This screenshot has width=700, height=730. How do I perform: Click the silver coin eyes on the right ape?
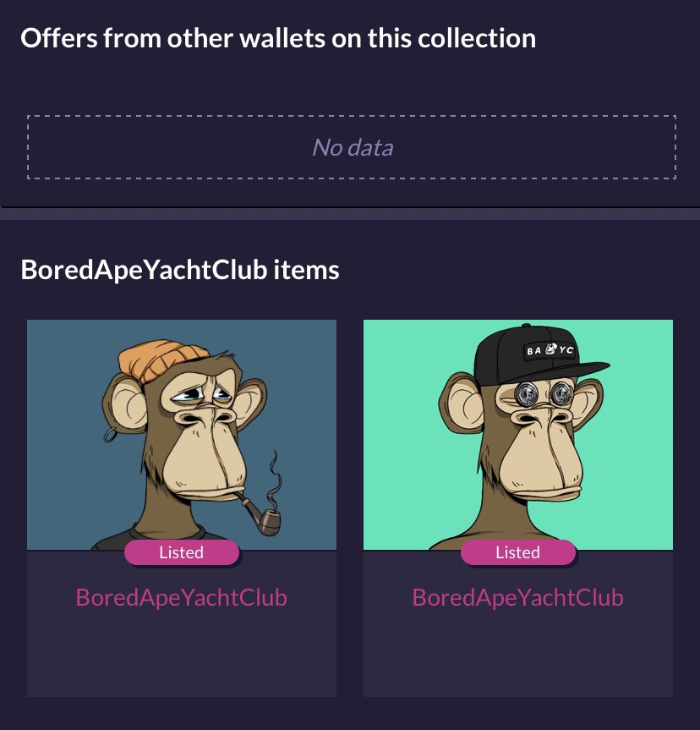point(543,393)
